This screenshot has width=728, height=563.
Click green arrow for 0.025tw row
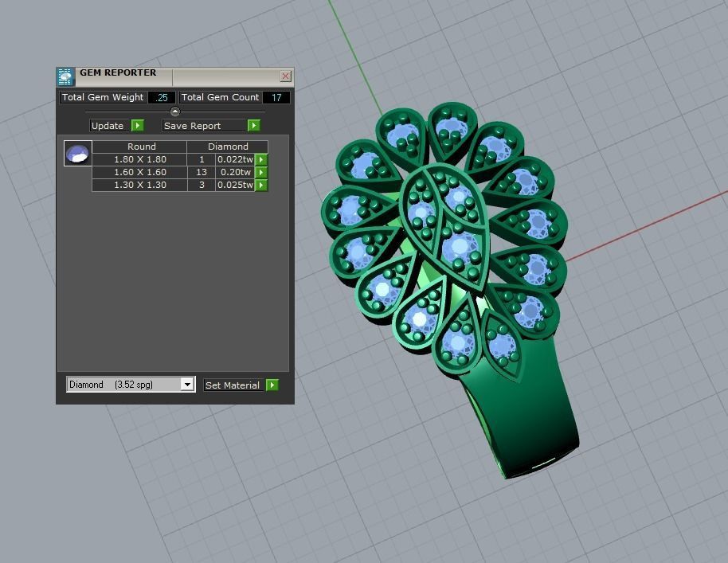[261, 186]
